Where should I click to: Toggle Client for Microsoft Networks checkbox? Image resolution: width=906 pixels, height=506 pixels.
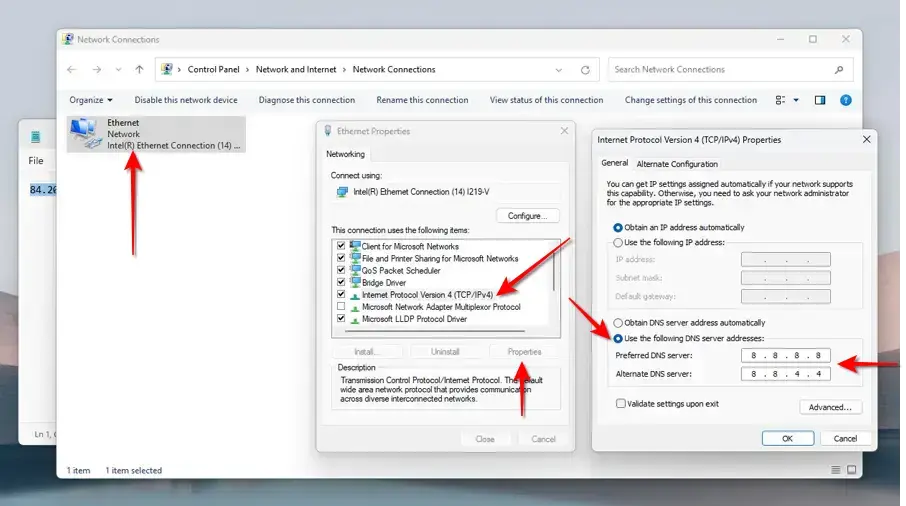point(341,245)
